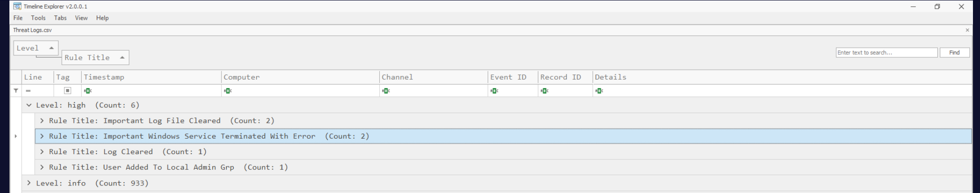Toggle the Tag filter checkbox
This screenshot has width=980, height=193.
pyautogui.click(x=68, y=91)
